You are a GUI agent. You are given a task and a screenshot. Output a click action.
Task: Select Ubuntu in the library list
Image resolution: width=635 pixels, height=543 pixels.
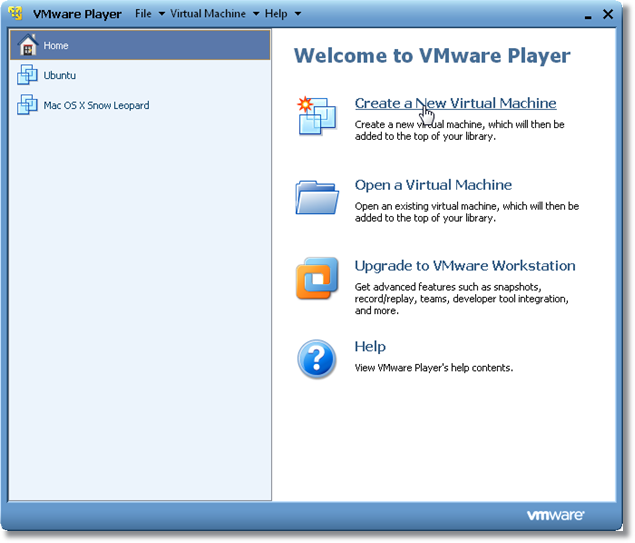pyautogui.click(x=140, y=75)
